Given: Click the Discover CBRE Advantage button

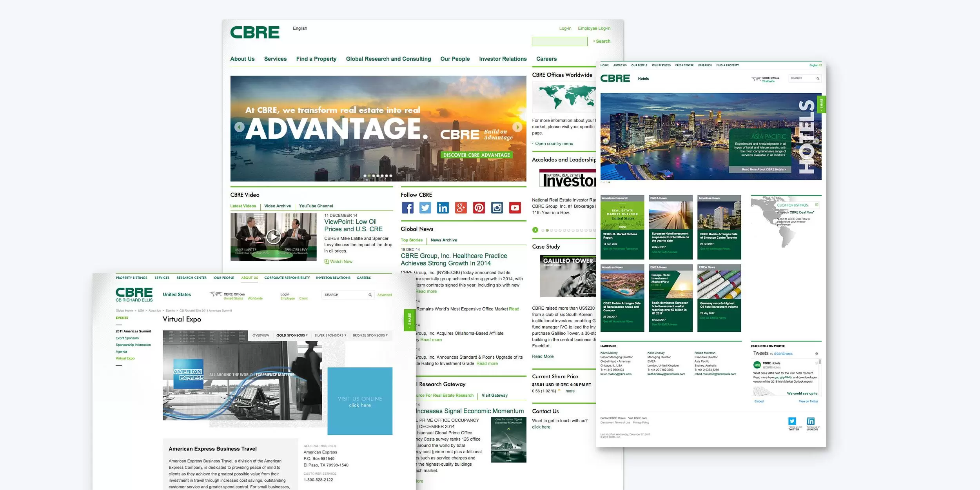Looking at the screenshot, I should coord(476,155).
